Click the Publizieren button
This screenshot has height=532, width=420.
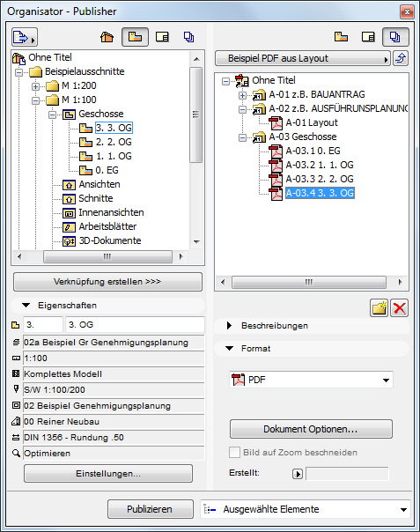pos(151,509)
